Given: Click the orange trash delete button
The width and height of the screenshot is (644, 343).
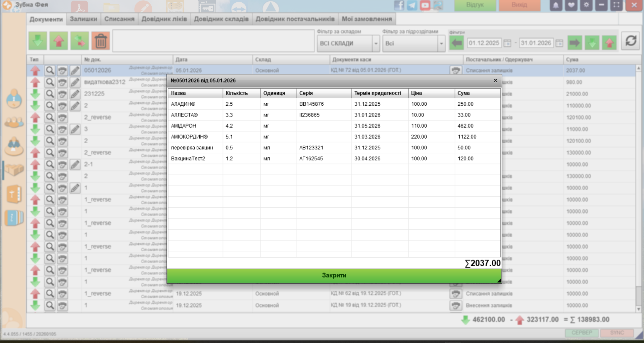Looking at the screenshot, I should 101,41.
